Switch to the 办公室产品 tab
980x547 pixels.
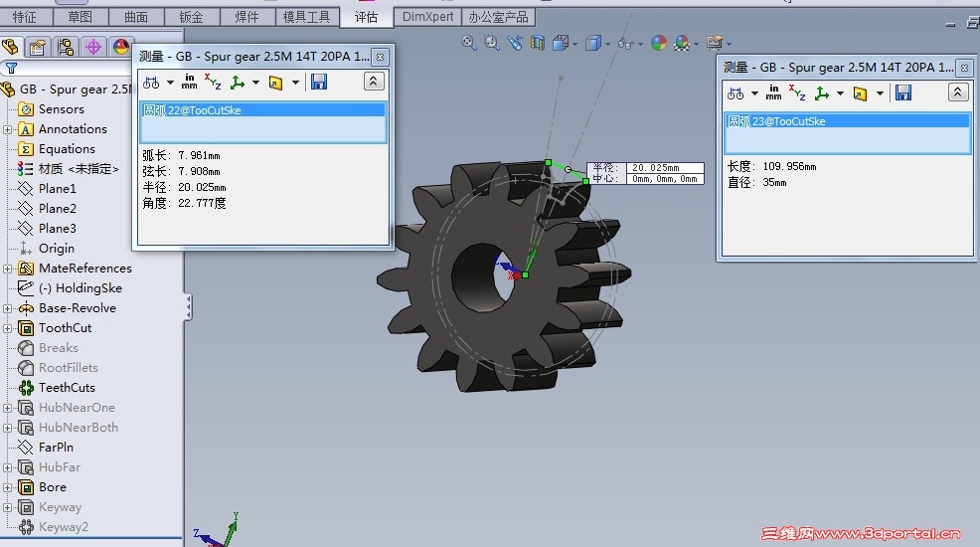click(x=499, y=17)
